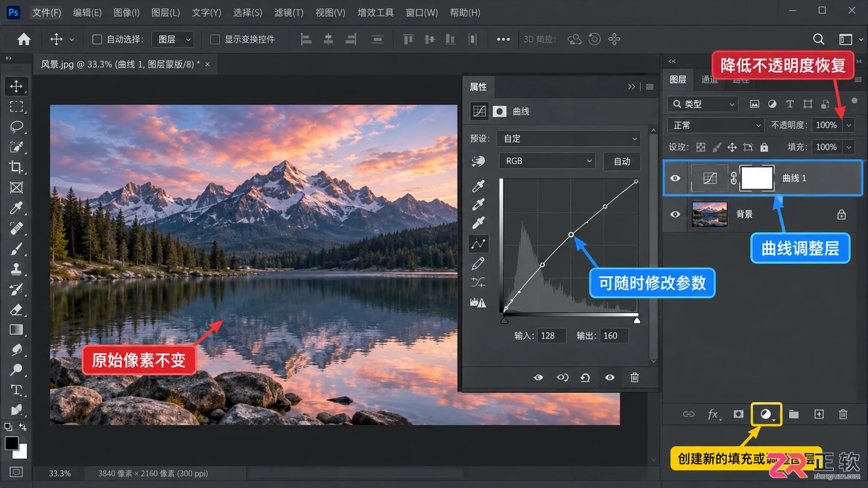Delete the adjustment layer from Properties panel

634,378
